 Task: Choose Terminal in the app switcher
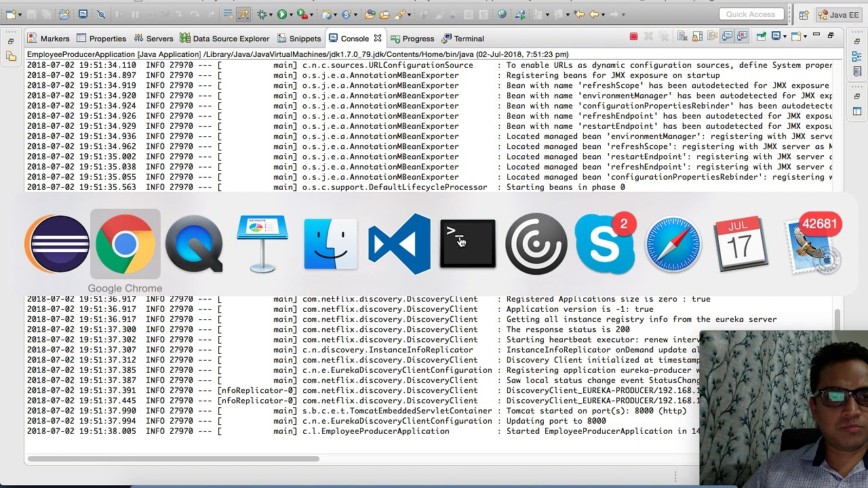[x=468, y=244]
